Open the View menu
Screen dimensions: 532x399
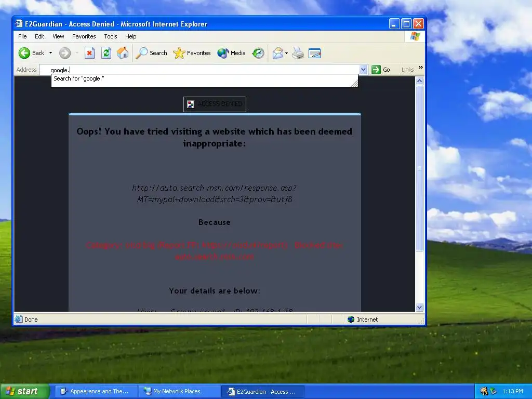pos(58,36)
